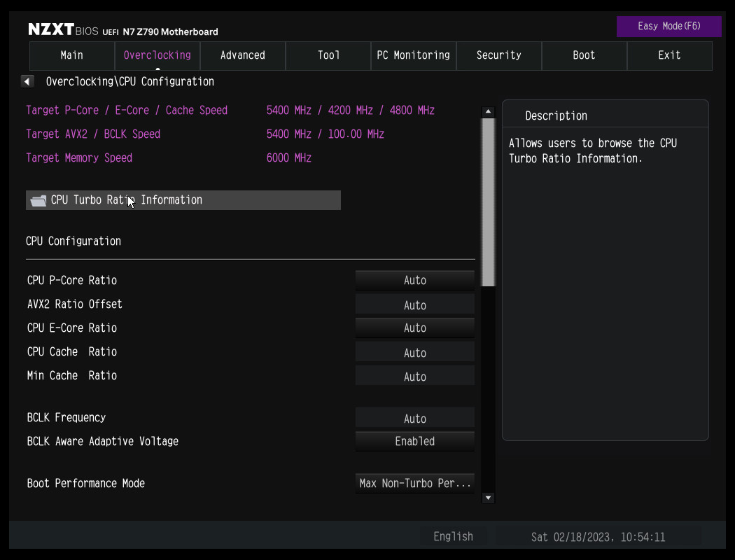Change the CPU E-Core Ratio value
This screenshot has height=560, width=735.
pyautogui.click(x=414, y=328)
